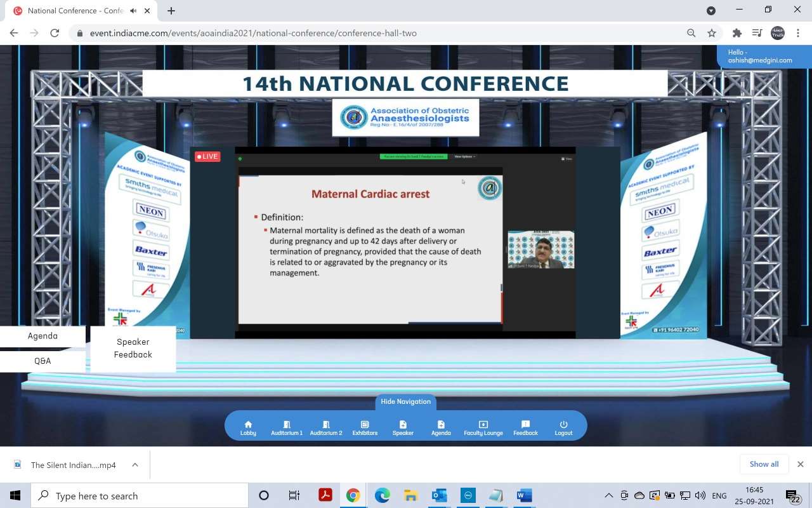Mute the National Conference browser tab audio

[133, 11]
